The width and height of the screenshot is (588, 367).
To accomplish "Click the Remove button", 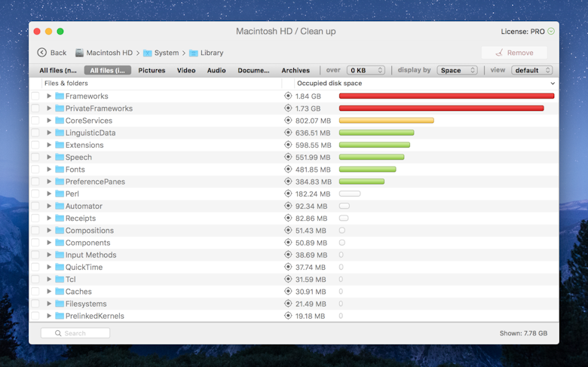I will click(514, 53).
